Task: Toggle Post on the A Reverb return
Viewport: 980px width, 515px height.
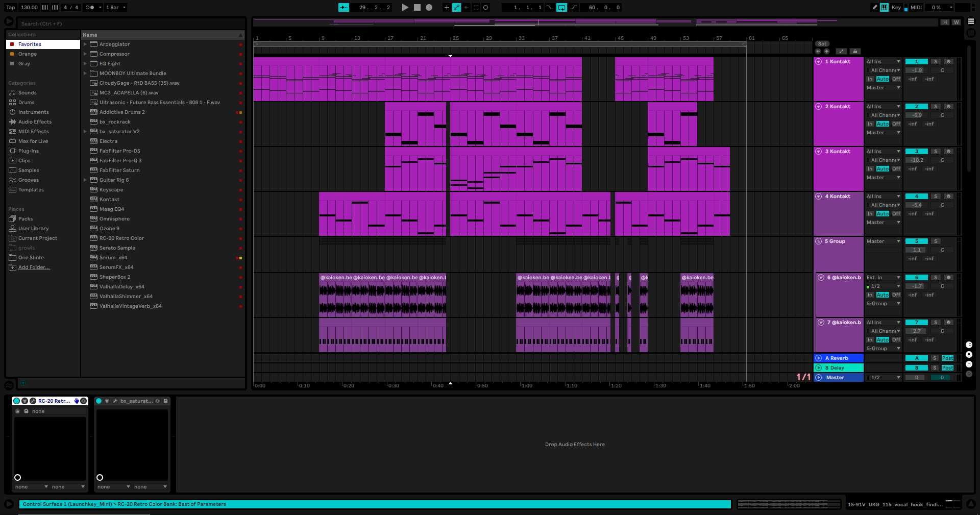Action: point(948,358)
